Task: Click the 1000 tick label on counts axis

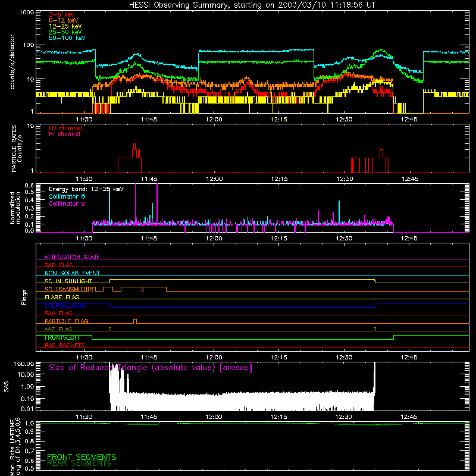Action: 26,12
